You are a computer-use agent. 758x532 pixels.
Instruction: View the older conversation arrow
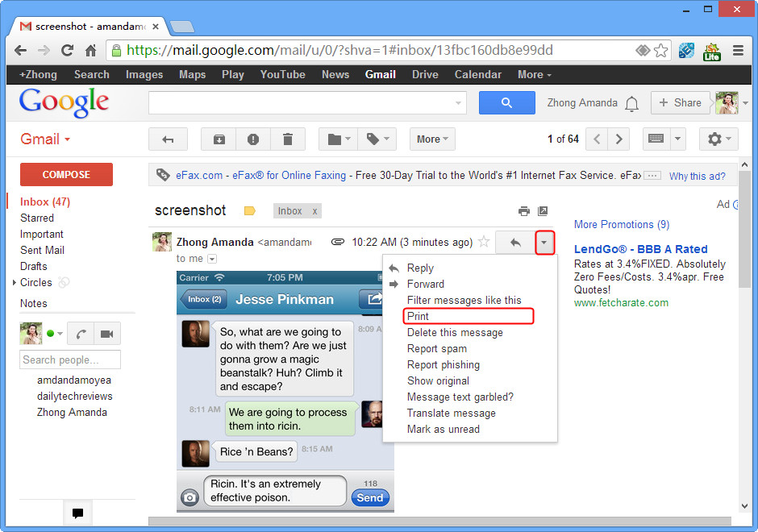coord(618,139)
